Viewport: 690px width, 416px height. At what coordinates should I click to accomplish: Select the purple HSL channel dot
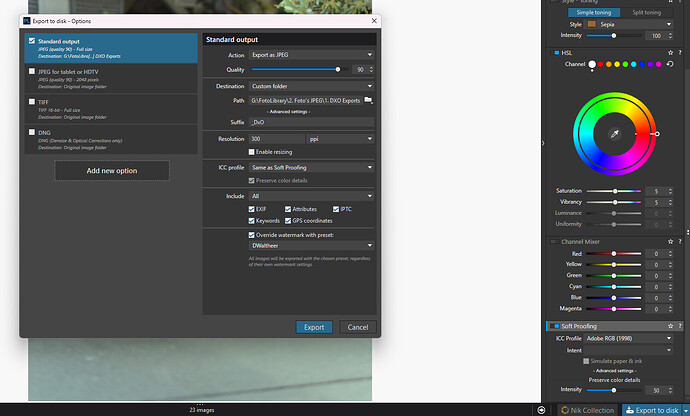point(650,64)
